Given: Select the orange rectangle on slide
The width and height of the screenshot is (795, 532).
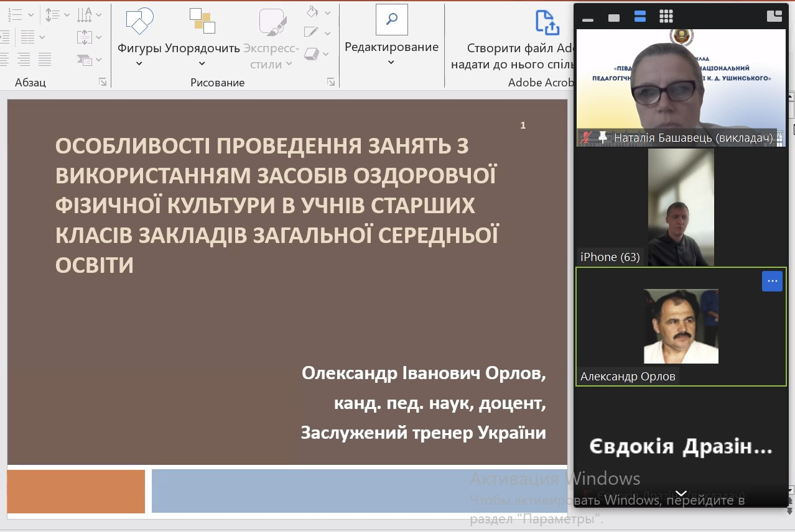Looking at the screenshot, I should click(x=76, y=491).
